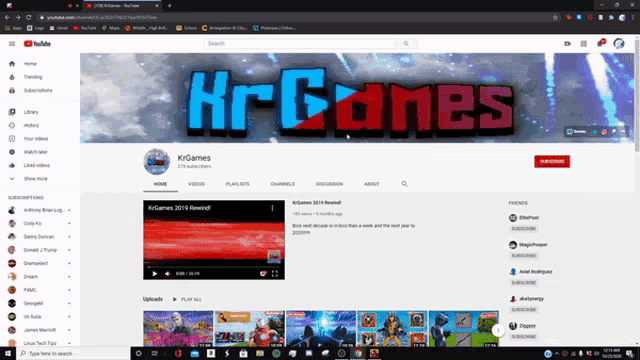640x360 pixels.
Task: Open featured video three-dot menu
Action: tap(272, 208)
